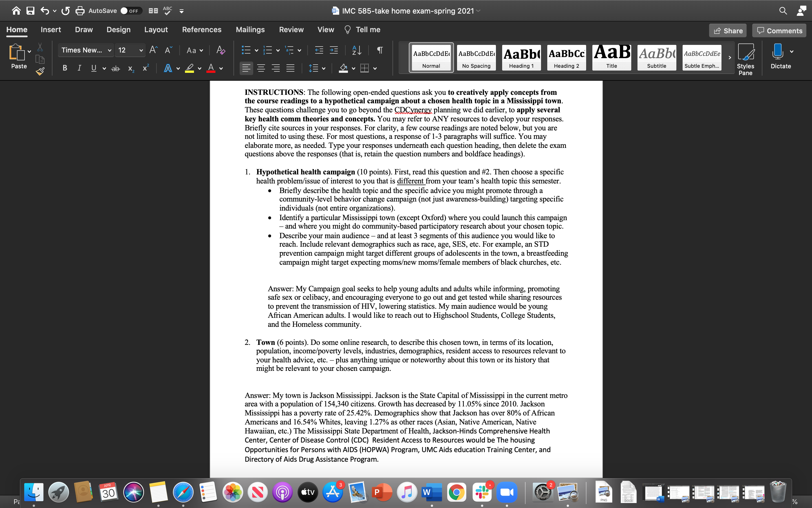
Task: Apply yellow text highlight color
Action: 189,68
